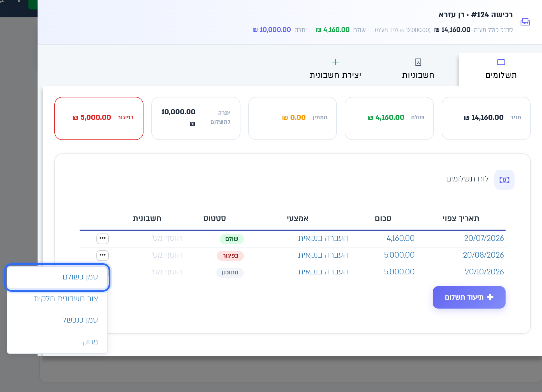542x392 pixels.
Task: Click the יתרה לתשלום 10,000.00 summary card
Action: [x=196, y=118]
